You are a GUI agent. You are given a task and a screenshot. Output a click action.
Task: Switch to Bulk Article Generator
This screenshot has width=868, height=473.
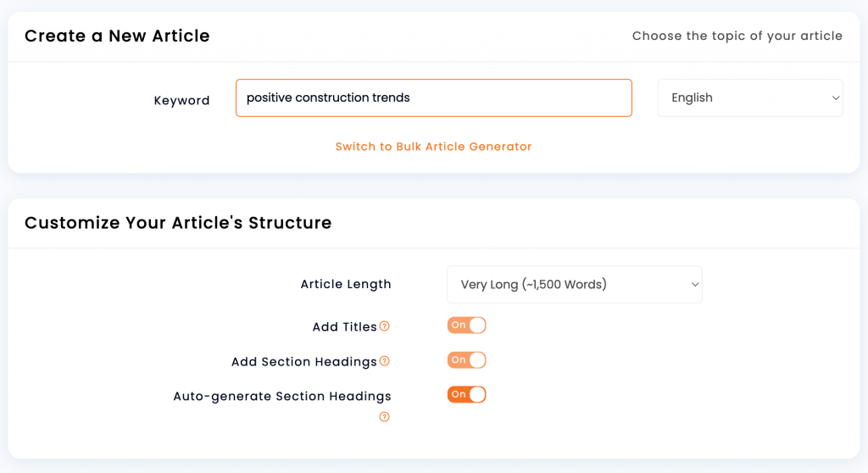pyautogui.click(x=433, y=147)
